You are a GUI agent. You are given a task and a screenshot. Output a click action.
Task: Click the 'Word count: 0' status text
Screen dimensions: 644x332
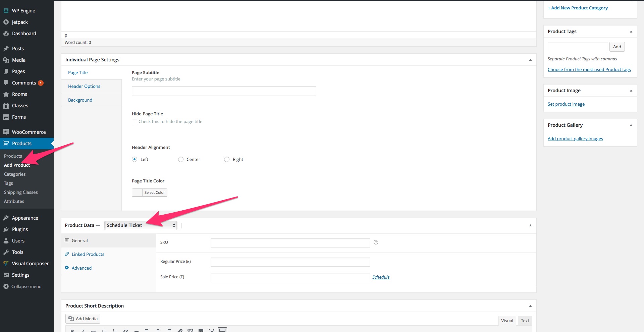[x=78, y=42]
